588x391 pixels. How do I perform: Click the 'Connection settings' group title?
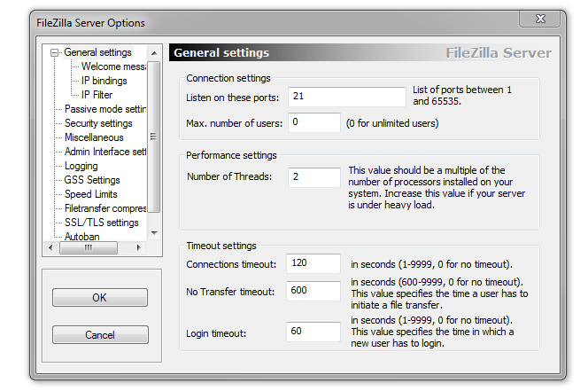(228, 78)
